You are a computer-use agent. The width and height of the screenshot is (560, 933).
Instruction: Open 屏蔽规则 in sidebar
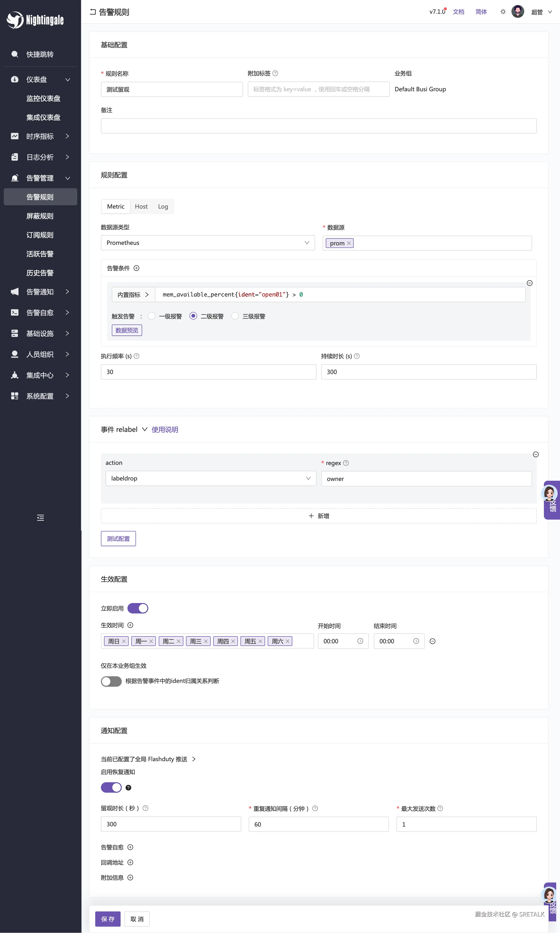(40, 216)
